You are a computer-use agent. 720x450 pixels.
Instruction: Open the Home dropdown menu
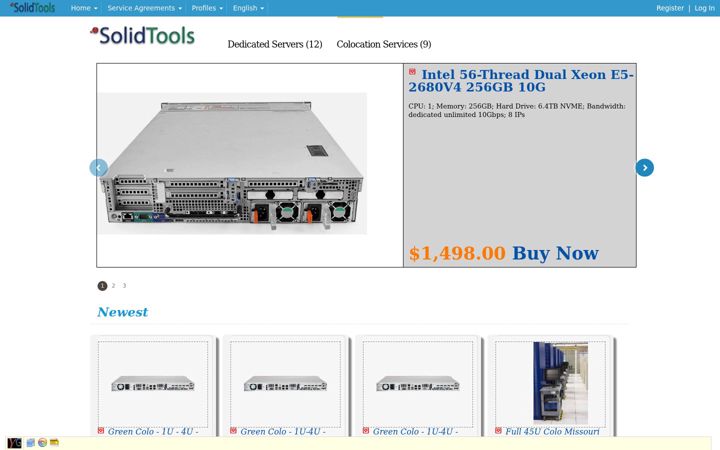(84, 8)
